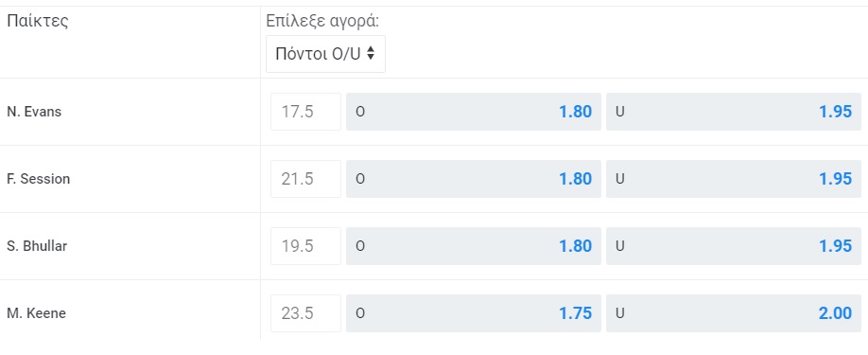
Task: Click the 17.5 line box for N. Evans
Action: (305, 112)
